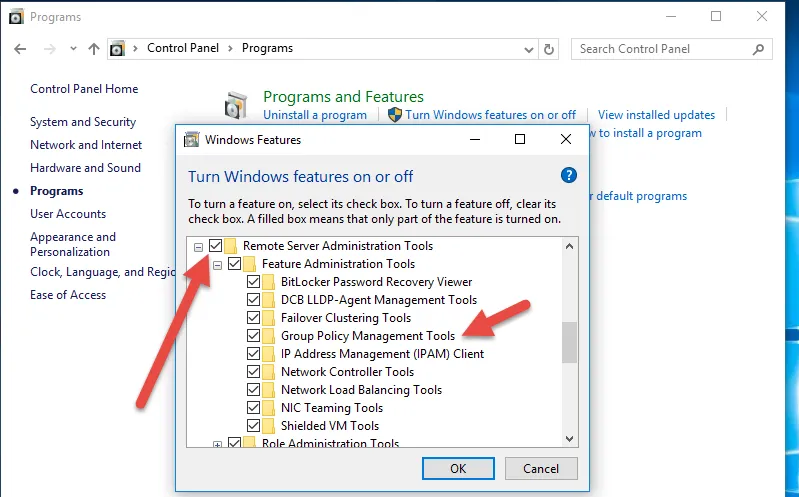Toggle the NIC Teaming Tools checkbox
Viewport: 799px width, 497px height.
click(253, 408)
